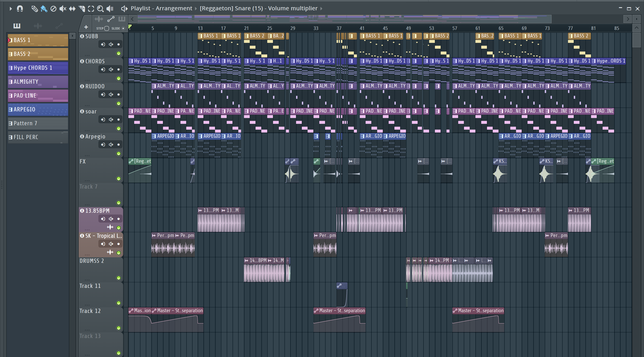Show pattern clips in the picker
Screen dimensions: 644x357
[17, 25]
